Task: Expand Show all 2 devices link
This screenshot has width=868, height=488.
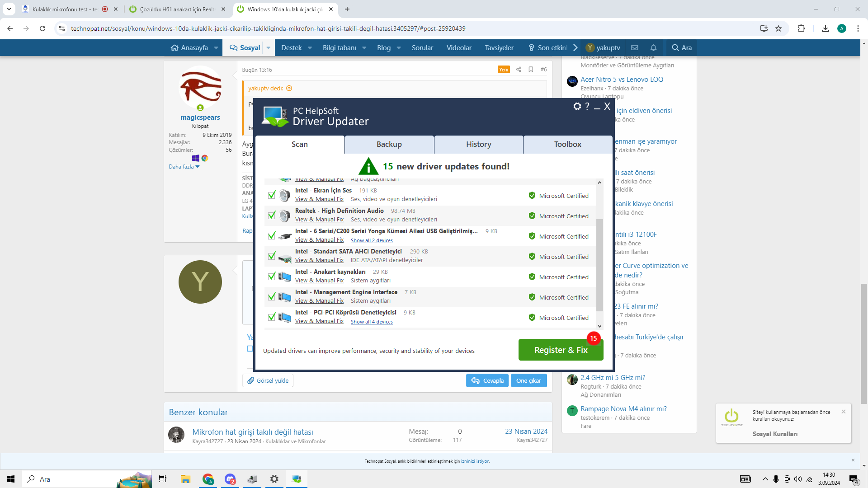Action: point(372,241)
